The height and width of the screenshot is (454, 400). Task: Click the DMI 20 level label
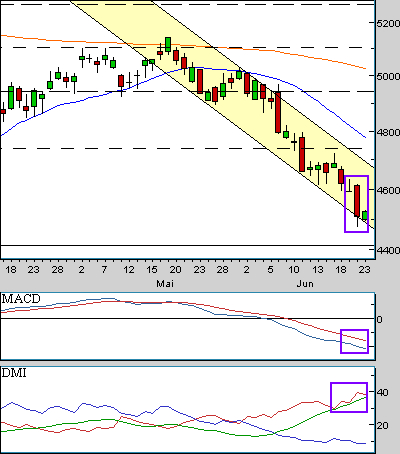(382, 426)
